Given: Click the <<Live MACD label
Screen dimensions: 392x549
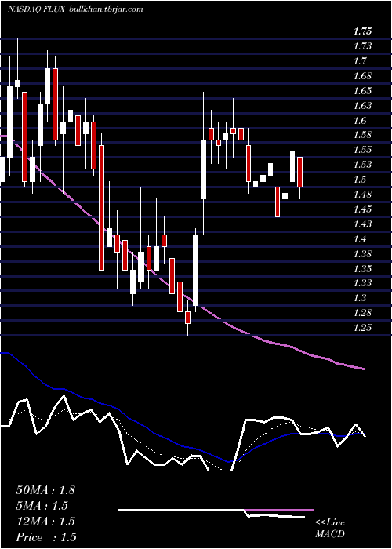Looking at the screenshot, I should 330,529.
